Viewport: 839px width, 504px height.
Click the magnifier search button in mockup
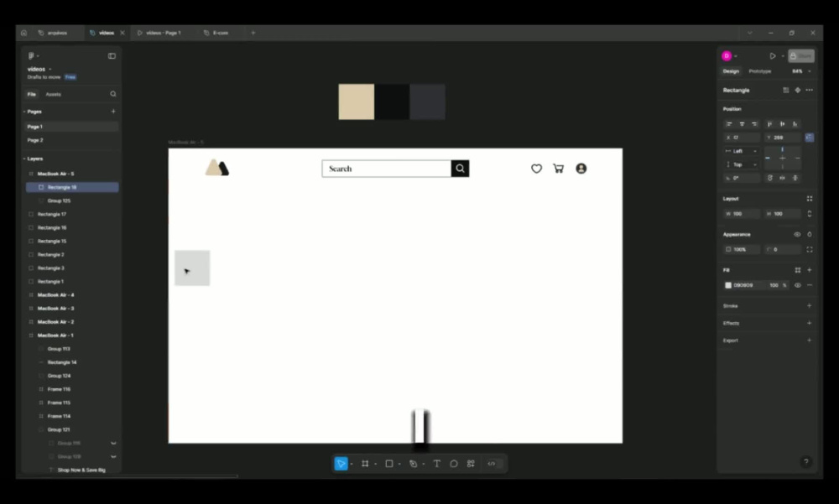pos(460,169)
